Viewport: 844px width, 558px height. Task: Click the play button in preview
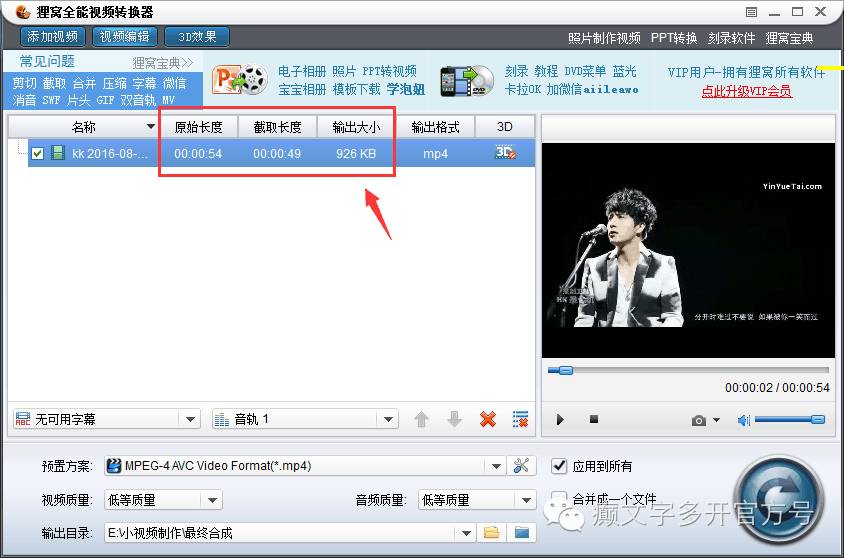click(x=560, y=420)
